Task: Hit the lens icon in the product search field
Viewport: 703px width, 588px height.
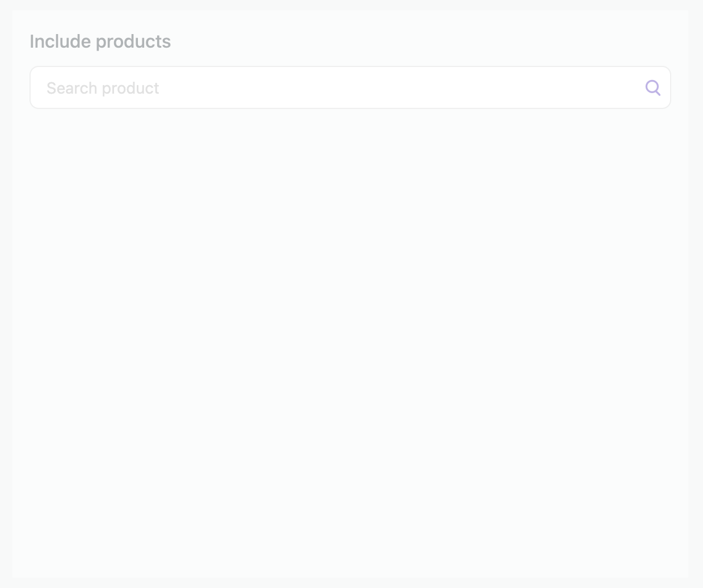Action: [x=653, y=88]
